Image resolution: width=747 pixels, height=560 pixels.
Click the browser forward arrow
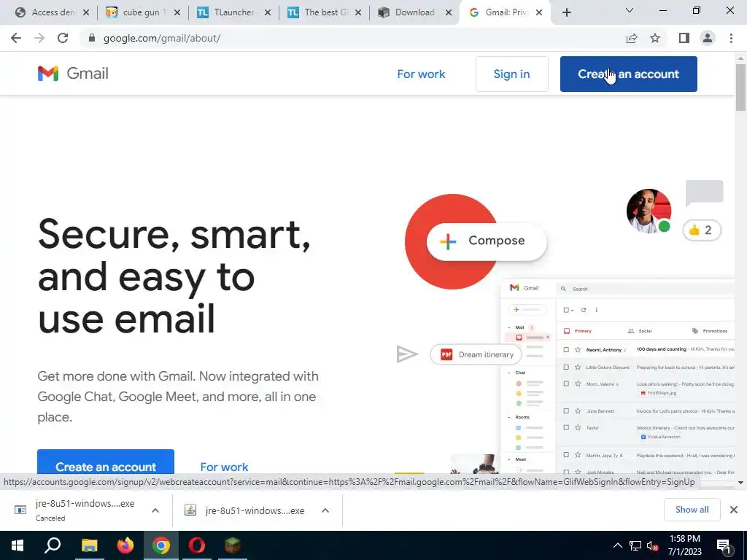39,38
